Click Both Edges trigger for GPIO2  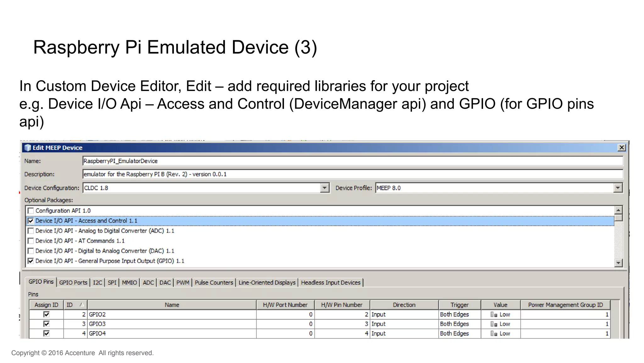459,315
